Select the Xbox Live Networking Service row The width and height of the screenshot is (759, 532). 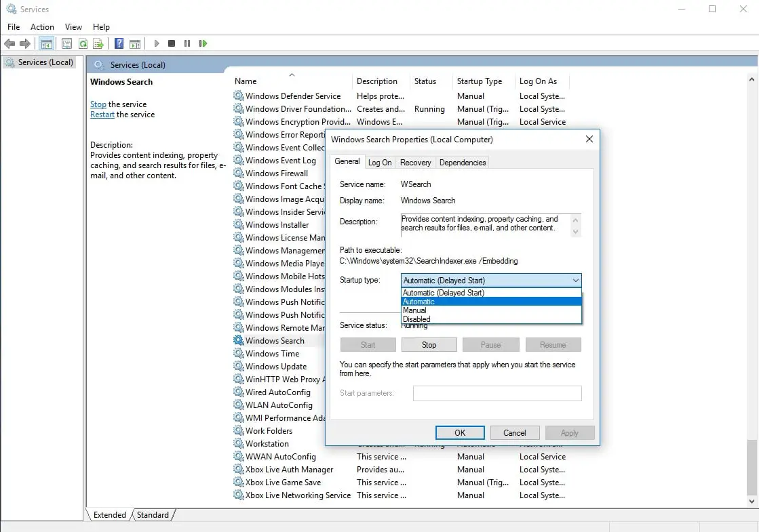pos(401,495)
